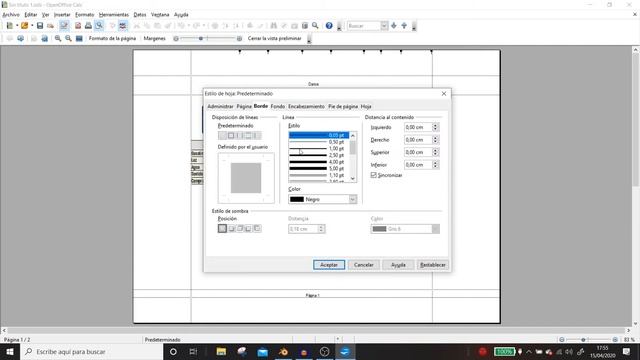Open the Formato menu

(x=84, y=15)
